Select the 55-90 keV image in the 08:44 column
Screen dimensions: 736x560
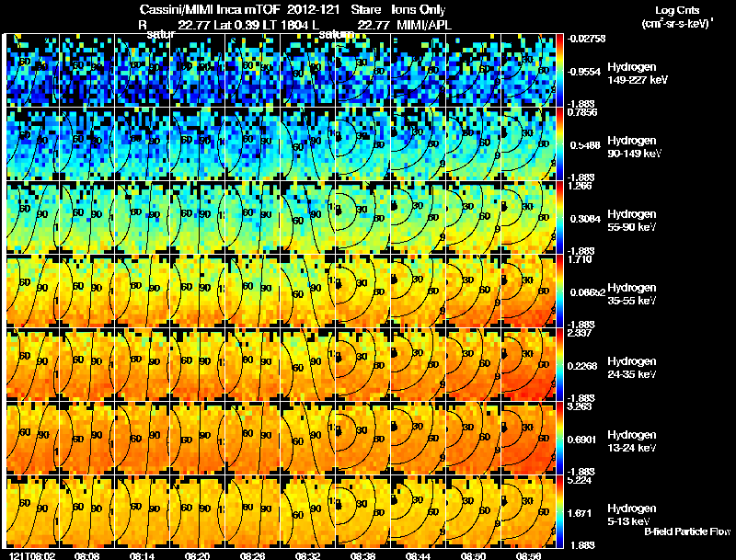tap(419, 218)
